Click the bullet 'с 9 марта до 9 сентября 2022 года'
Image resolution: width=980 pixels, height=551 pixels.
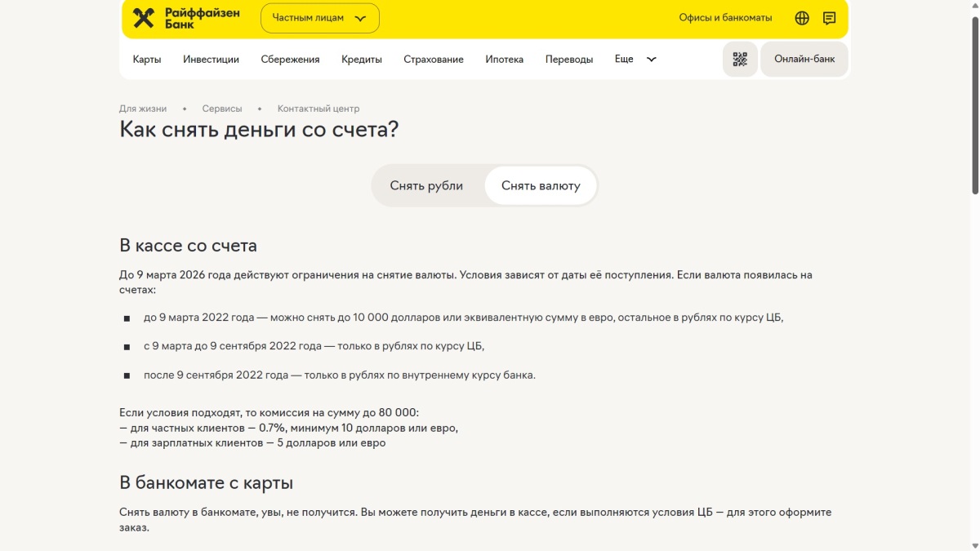point(314,346)
